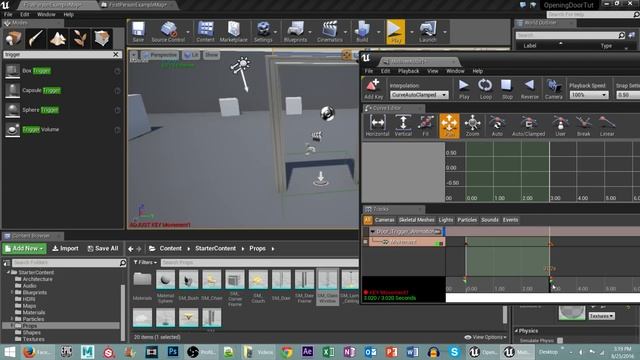Set Linear tangent in Curve Editor
640x360 pixels.
(607, 125)
